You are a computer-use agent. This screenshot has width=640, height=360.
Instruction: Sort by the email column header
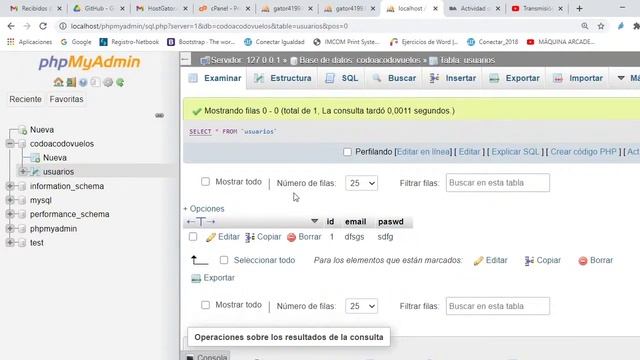click(x=355, y=222)
